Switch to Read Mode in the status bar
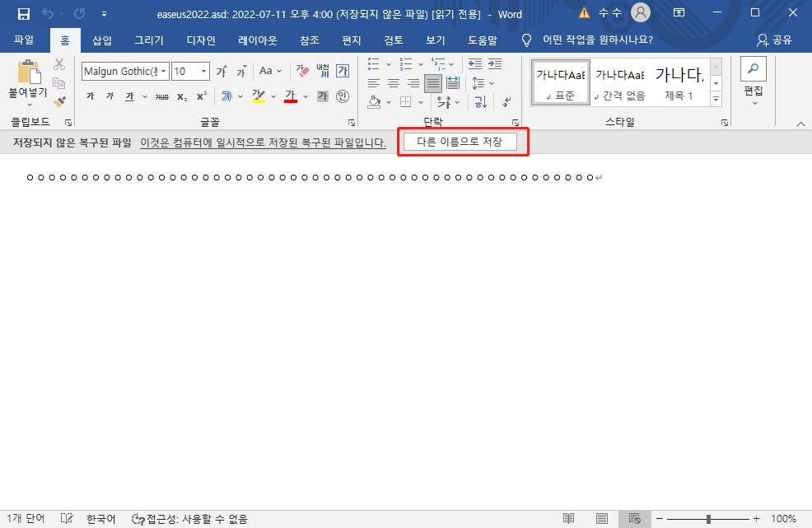The width and height of the screenshot is (812, 528). click(568, 519)
